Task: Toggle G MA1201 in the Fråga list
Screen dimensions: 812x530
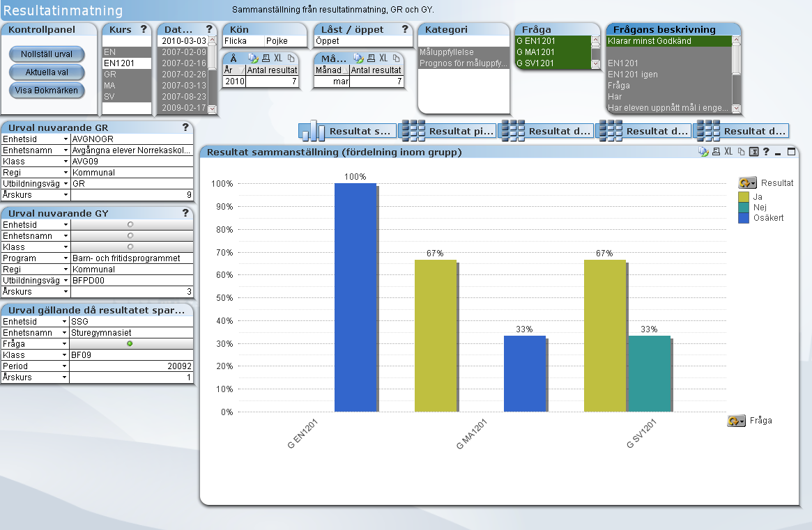Action: 553,52
